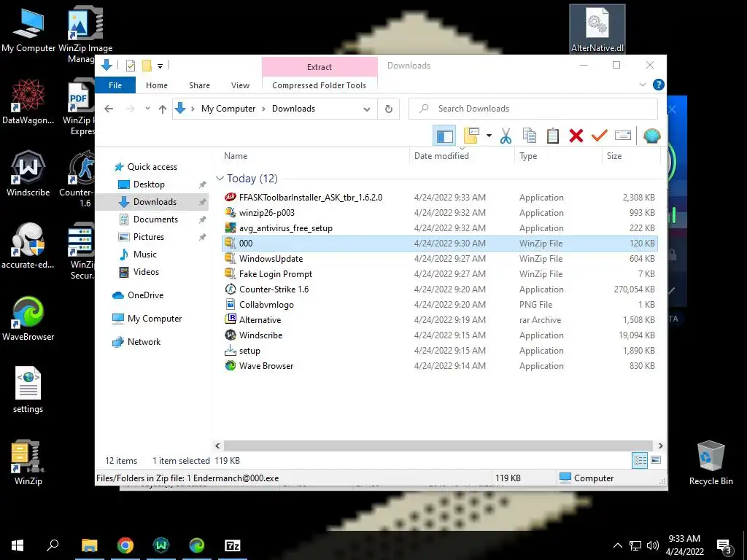The width and height of the screenshot is (747, 560).
Task: Click the orange checkmark toolbar icon
Action: click(600, 136)
